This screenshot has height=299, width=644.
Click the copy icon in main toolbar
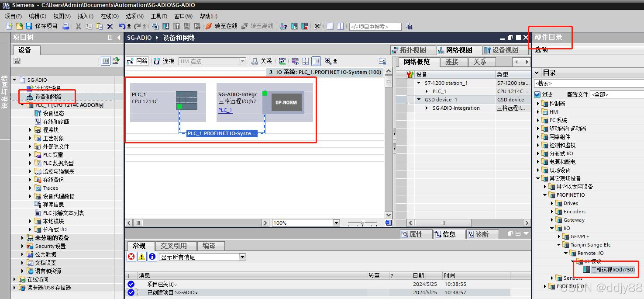(x=89, y=26)
